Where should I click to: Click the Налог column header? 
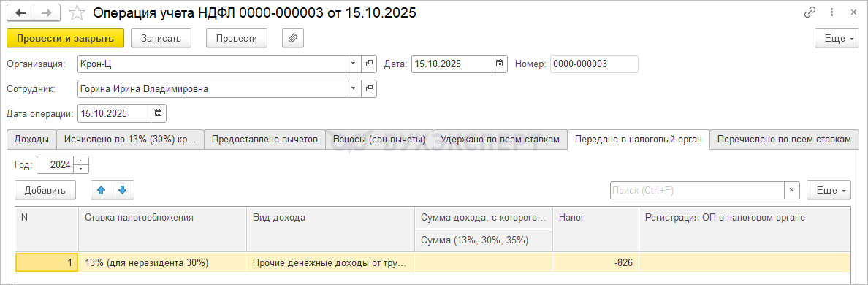595,229
